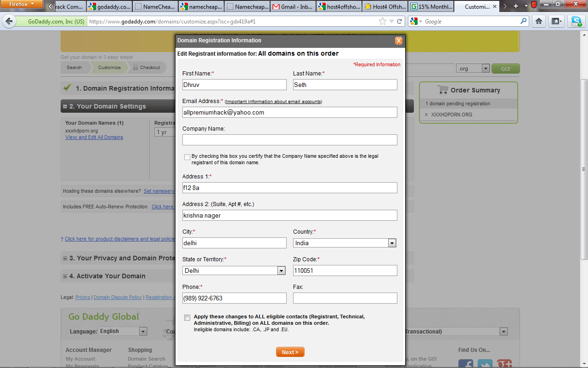Screen dimensions: 588x368
Task: Close the current Customize tab
Action: pyautogui.click(x=495, y=7)
